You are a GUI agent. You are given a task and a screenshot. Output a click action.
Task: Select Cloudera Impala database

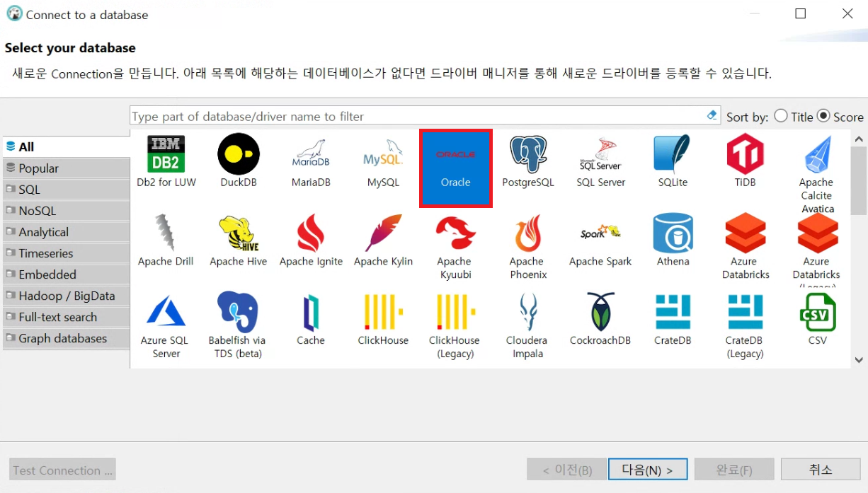coord(527,325)
